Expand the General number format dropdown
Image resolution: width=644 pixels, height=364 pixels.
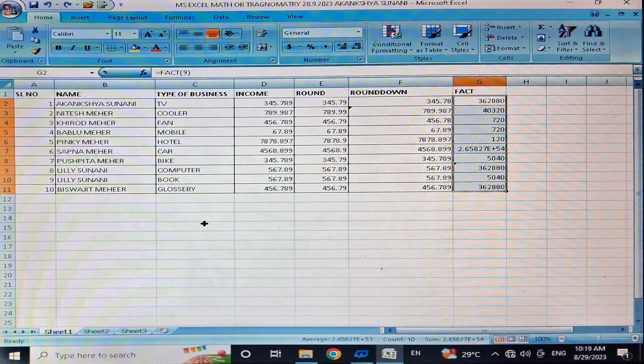(358, 32)
